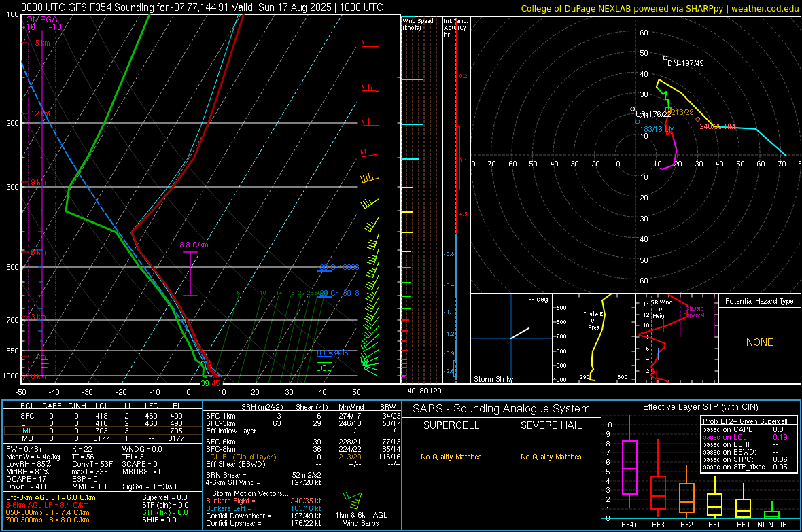
Task: Click the SARS - Sounding Analogue System title
Action: pos(502,409)
